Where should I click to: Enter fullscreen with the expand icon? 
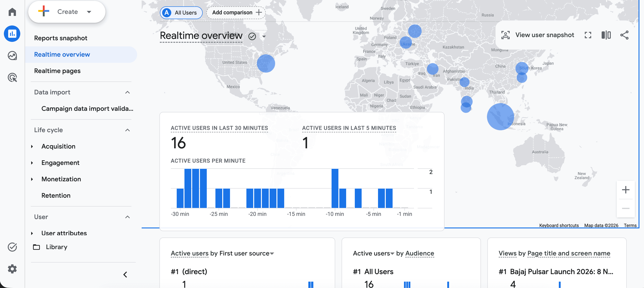(588, 35)
